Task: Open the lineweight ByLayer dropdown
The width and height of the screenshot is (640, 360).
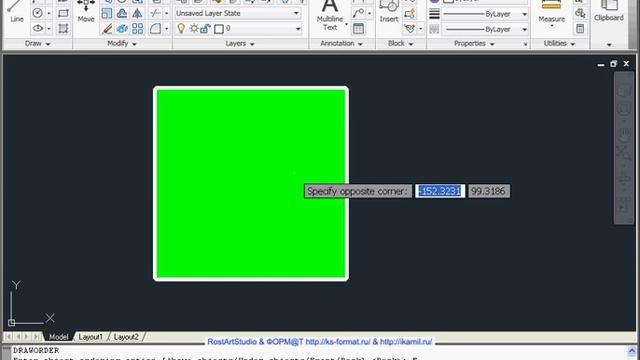Action: (x=524, y=14)
